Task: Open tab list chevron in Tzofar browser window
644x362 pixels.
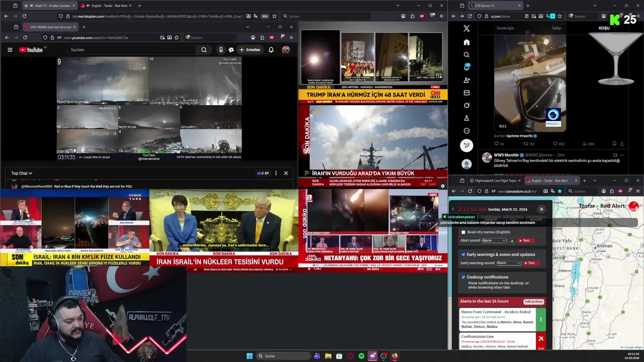Action: 595,180
